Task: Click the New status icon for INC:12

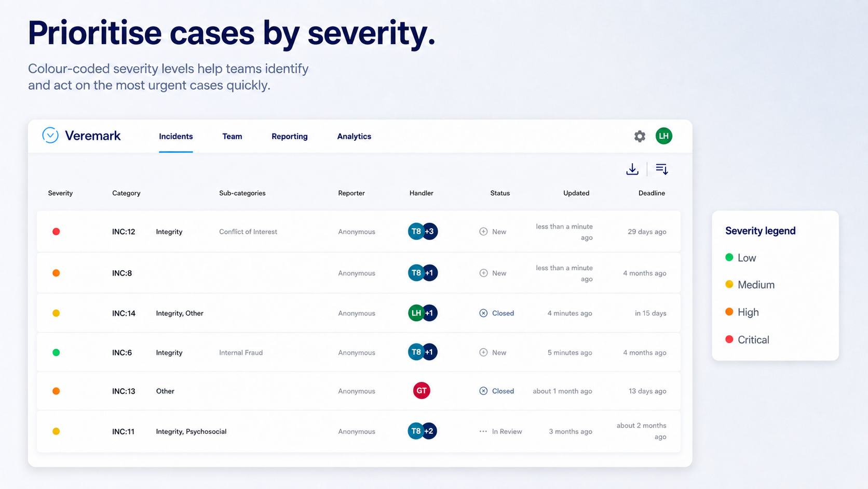Action: tap(483, 231)
